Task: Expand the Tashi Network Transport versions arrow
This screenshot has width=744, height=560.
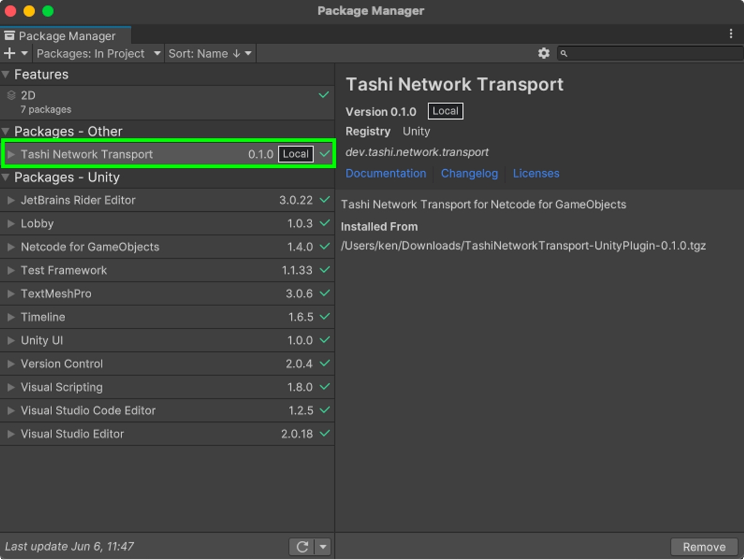Action: pos(11,154)
